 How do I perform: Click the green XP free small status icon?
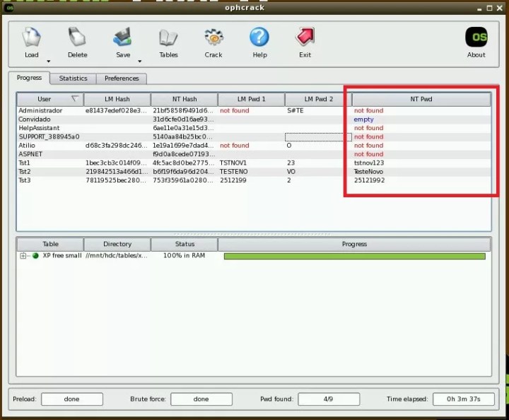[x=35, y=256]
